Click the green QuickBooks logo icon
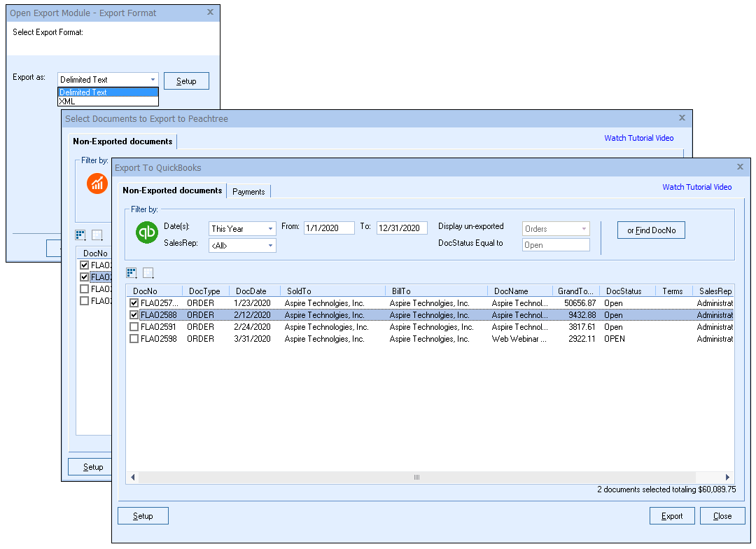Image resolution: width=756 pixels, height=549 pixels. click(x=147, y=233)
